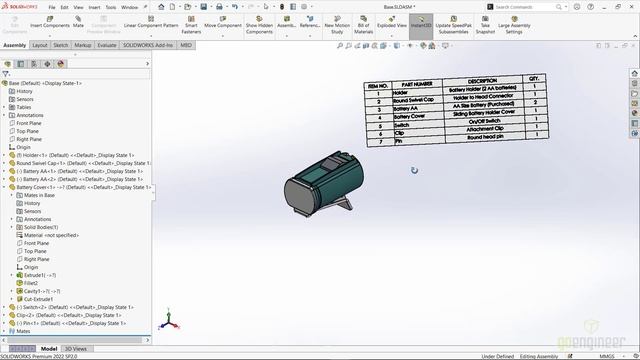Insert Bill of Materials
The width and height of the screenshot is (640, 360).
click(363, 25)
